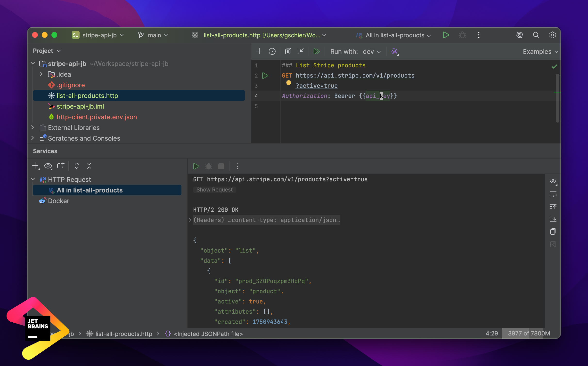Toggle soft-wrap in the response side toolbar
Screen dimensions: 588x366
(553, 194)
